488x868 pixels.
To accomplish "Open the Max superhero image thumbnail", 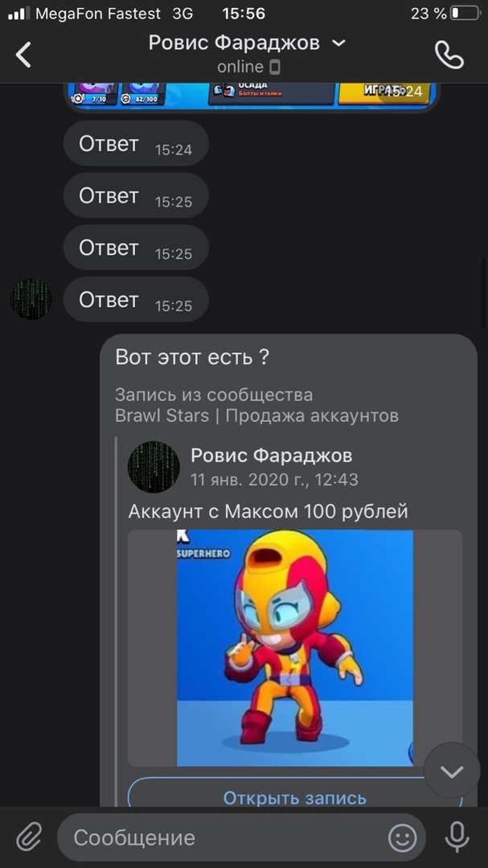I will pyautogui.click(x=295, y=648).
